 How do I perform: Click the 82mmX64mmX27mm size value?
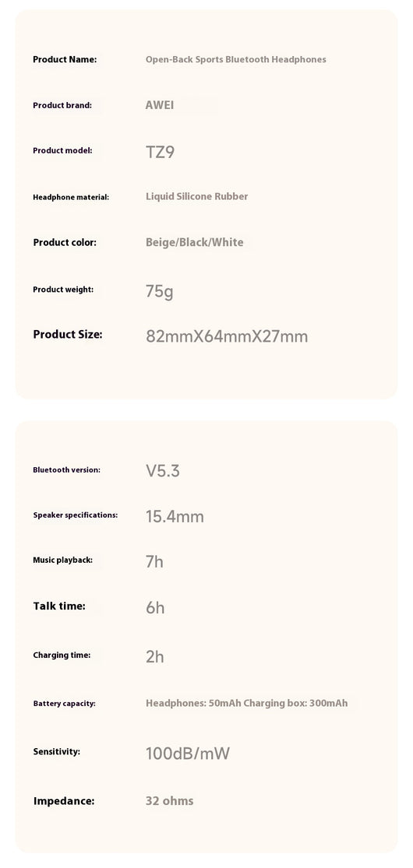[x=227, y=336]
